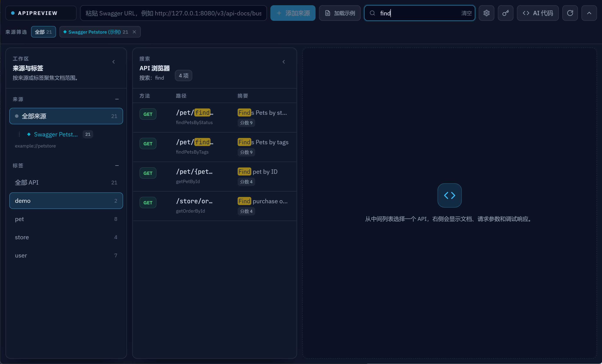The width and height of the screenshot is (602, 364).
Task: Clear the search with 清空
Action: (x=466, y=13)
